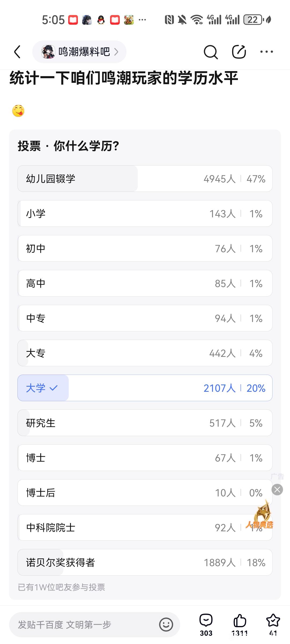The width and height of the screenshot is (290, 644).
Task: Select the 大学 poll option
Action: (145, 388)
